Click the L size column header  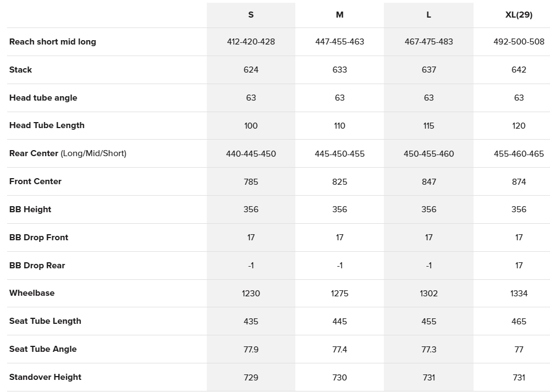point(429,15)
